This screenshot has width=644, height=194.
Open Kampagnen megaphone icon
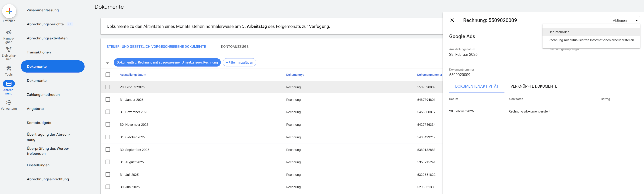tap(9, 32)
